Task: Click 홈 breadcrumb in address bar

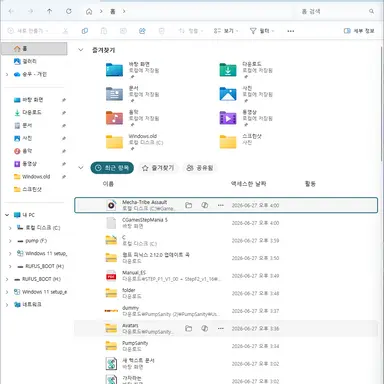Action: pos(112,12)
